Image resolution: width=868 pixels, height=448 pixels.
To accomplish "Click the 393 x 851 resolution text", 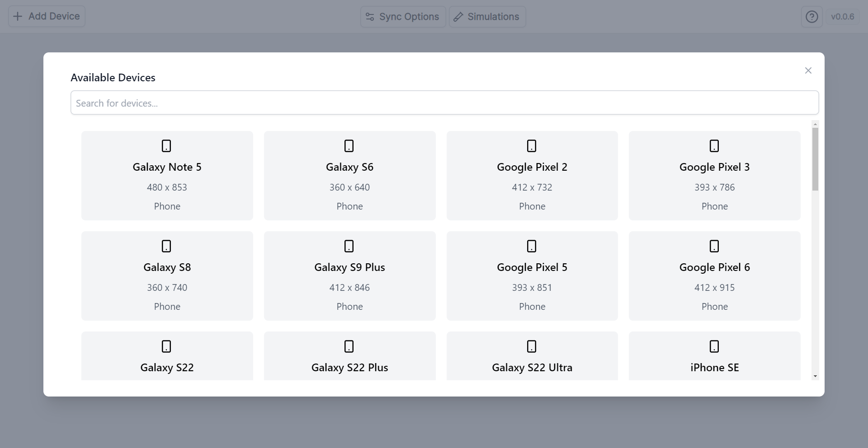I will [x=532, y=288].
